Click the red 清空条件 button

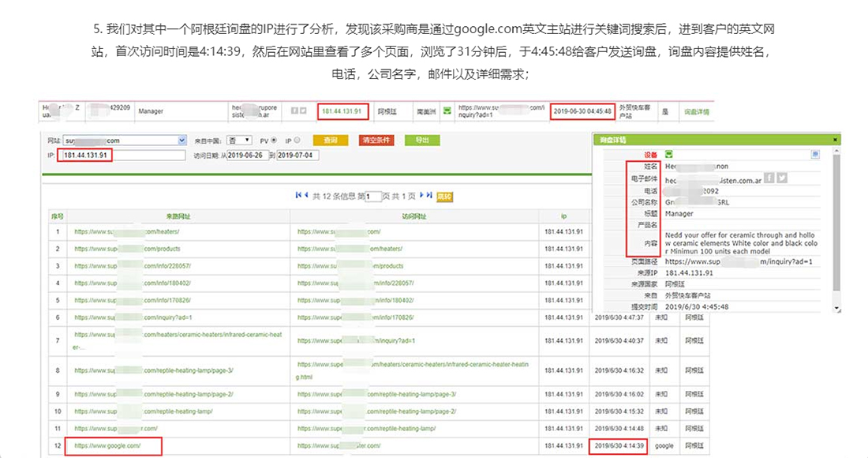point(376,141)
